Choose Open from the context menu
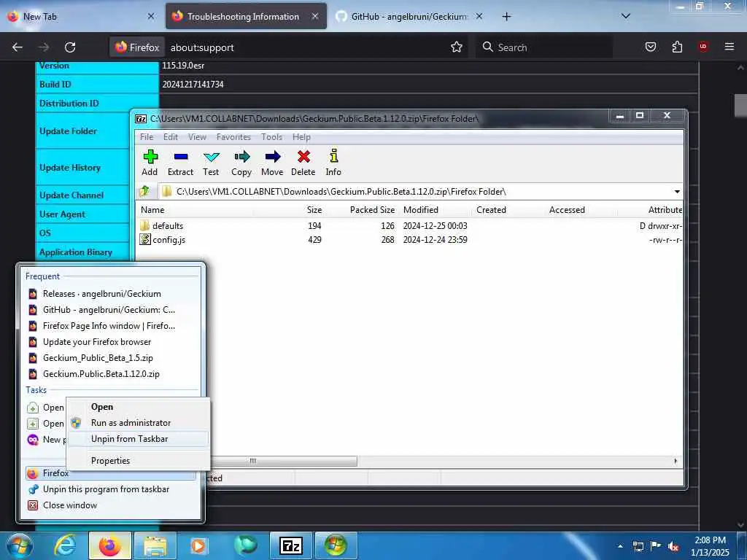Viewport: 747px width, 560px height. click(138, 407)
